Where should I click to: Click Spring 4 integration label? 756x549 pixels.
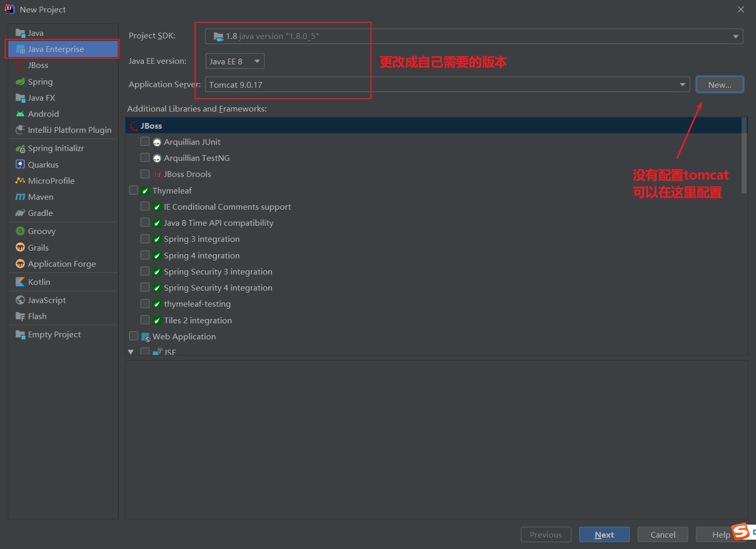coord(202,255)
